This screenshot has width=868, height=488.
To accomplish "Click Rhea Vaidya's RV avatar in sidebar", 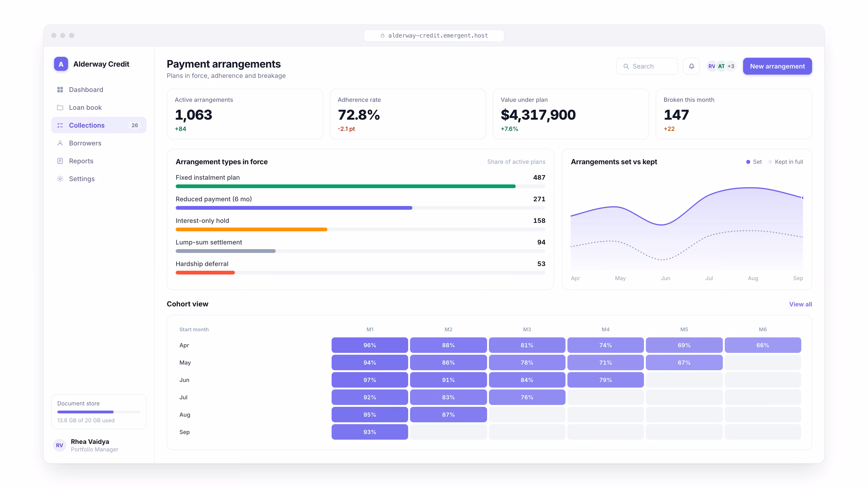I will pyautogui.click(x=60, y=445).
